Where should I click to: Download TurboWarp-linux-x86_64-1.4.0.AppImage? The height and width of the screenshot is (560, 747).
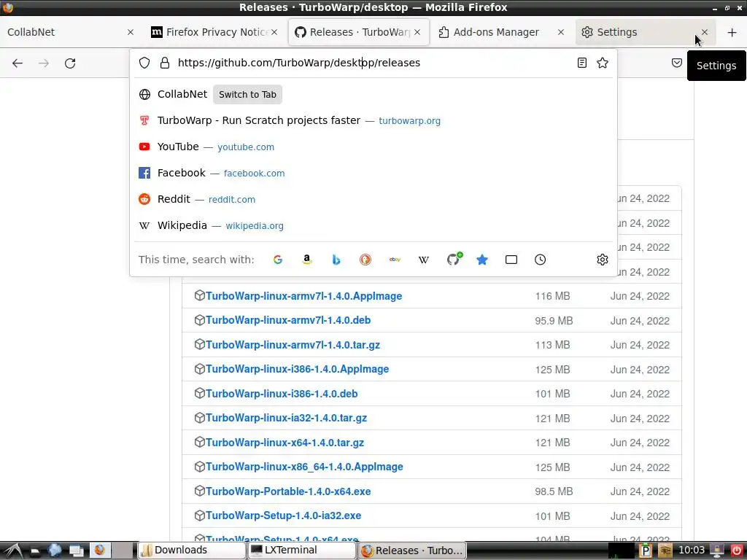(304, 467)
